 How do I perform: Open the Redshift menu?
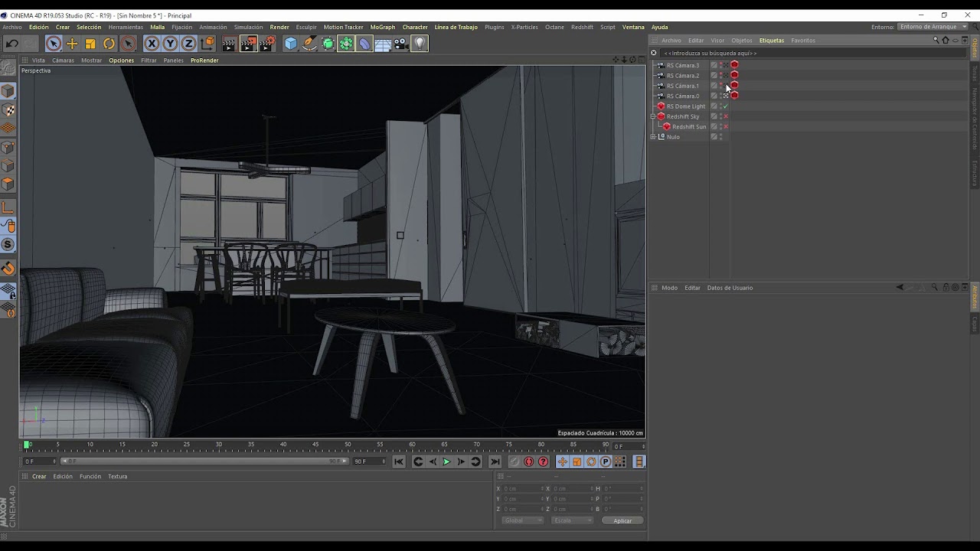[x=582, y=27]
